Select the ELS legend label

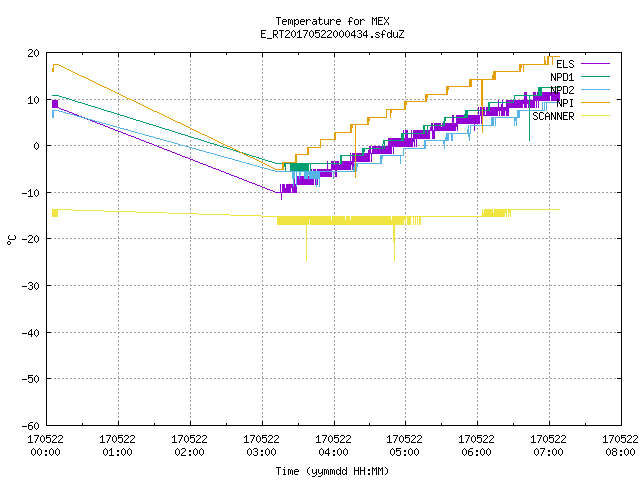tap(565, 64)
